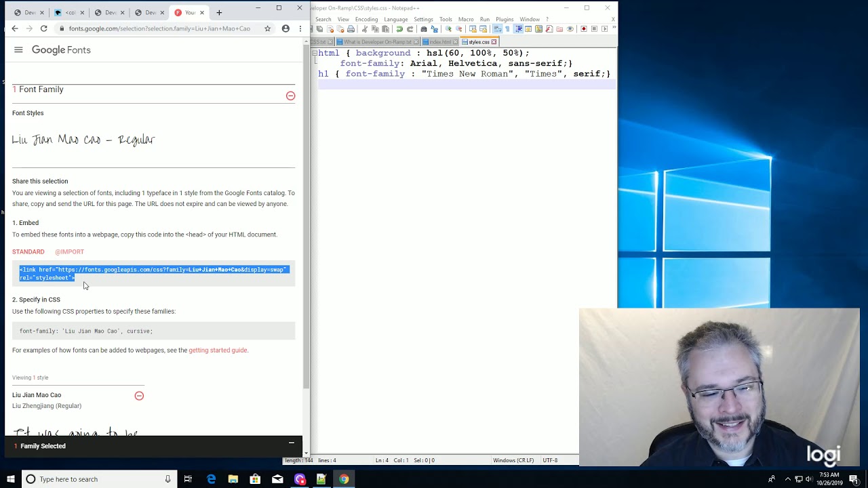Toggle show all characters in Notepad++
This screenshot has width=868, height=488.
click(507, 29)
